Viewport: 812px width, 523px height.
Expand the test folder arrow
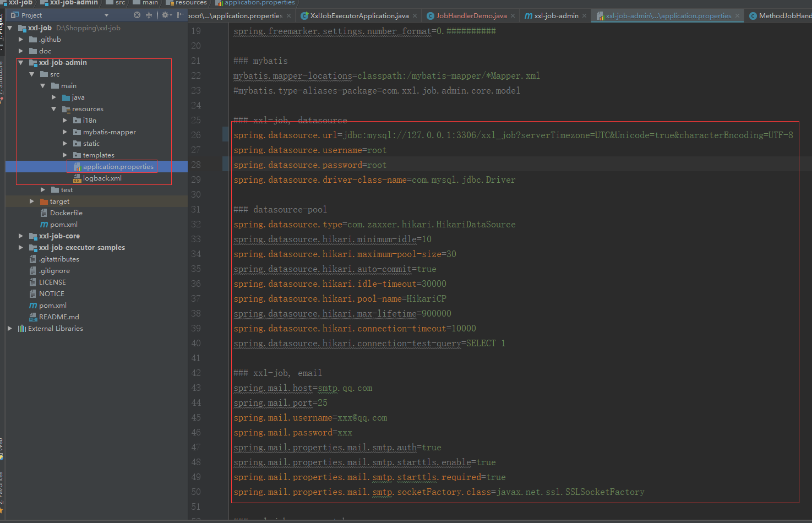42,189
